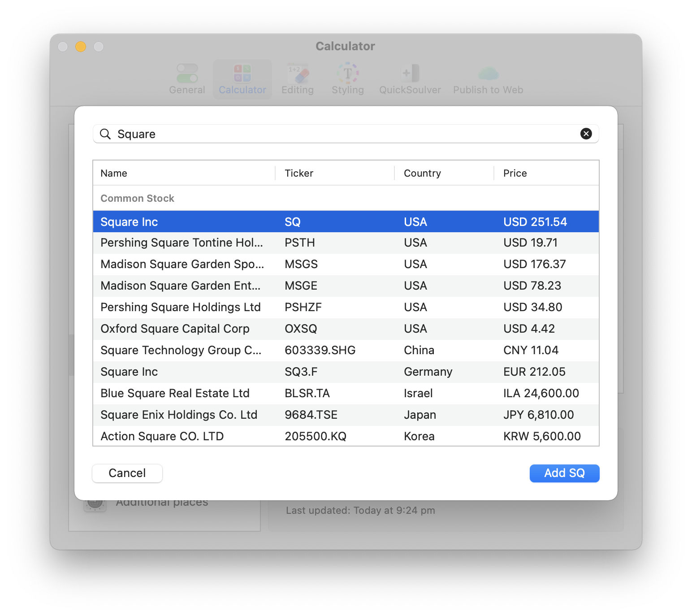Click the USD 78.23 price

pos(532,286)
